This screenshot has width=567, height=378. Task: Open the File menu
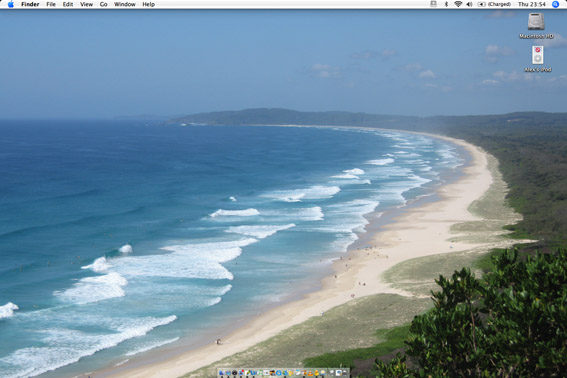click(51, 4)
